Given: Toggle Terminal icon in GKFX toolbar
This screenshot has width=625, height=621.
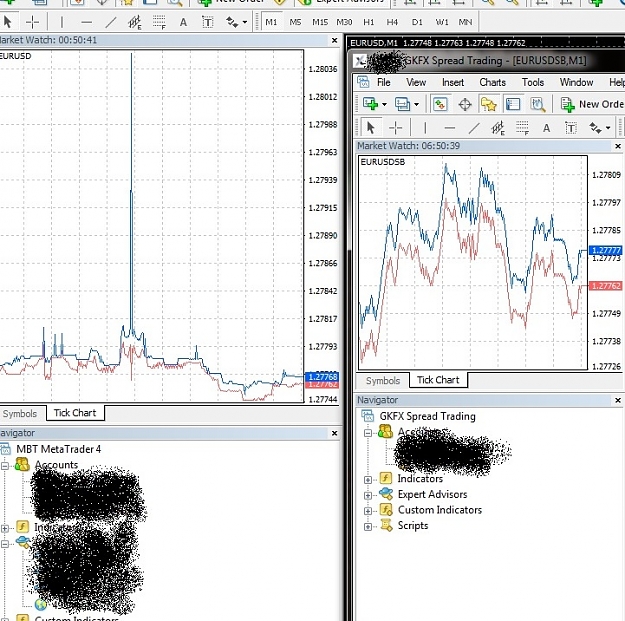Looking at the screenshot, I should click(x=513, y=104).
